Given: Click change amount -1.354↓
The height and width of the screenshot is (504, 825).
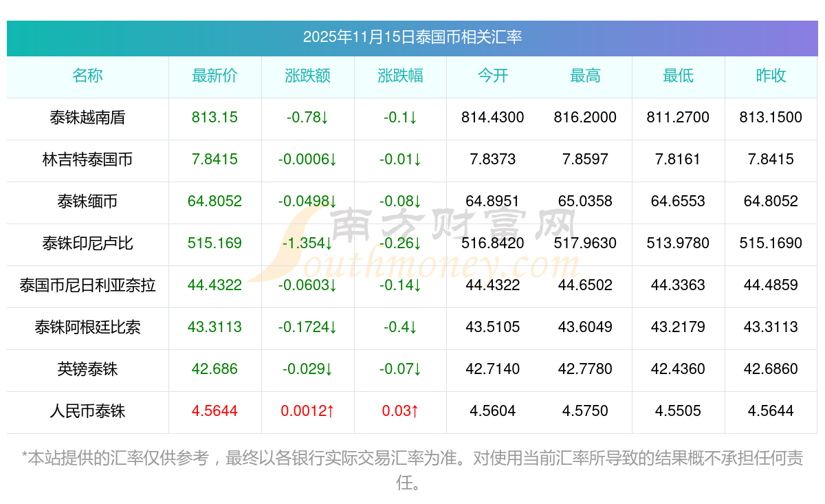Looking at the screenshot, I should click(x=307, y=243).
